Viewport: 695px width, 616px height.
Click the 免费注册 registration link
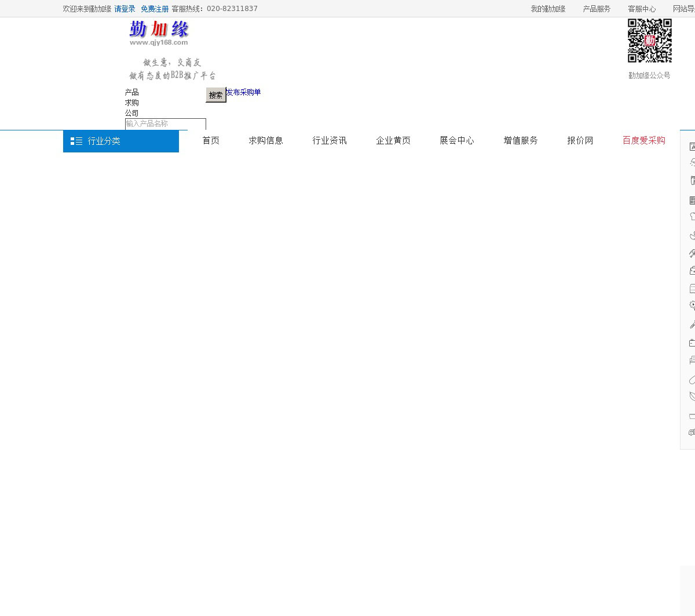coord(155,9)
